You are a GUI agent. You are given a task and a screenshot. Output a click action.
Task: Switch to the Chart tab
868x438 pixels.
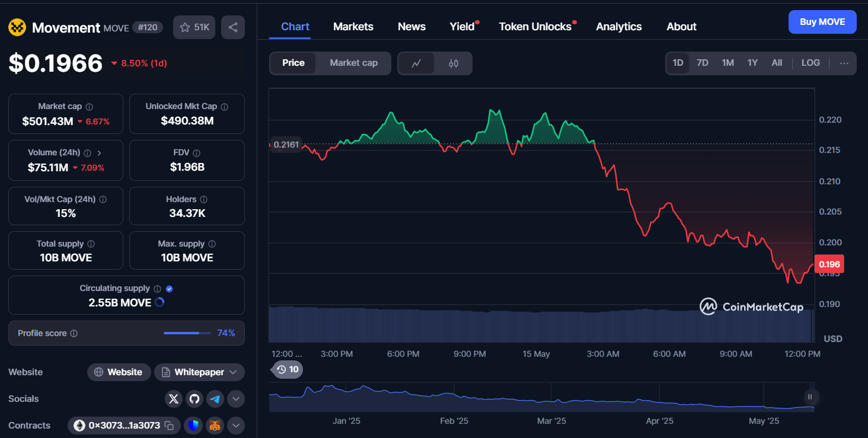click(x=295, y=27)
